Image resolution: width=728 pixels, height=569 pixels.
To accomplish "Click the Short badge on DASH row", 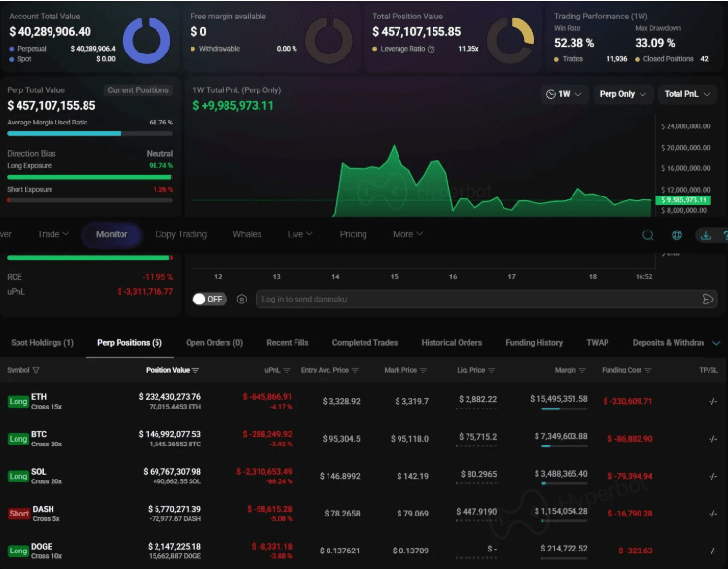I will click(x=19, y=514).
